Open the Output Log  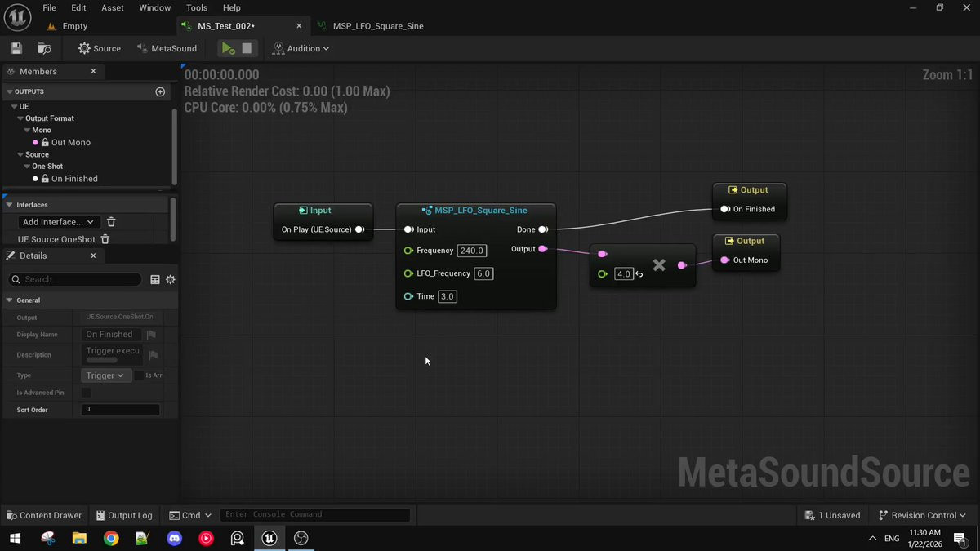(125, 515)
